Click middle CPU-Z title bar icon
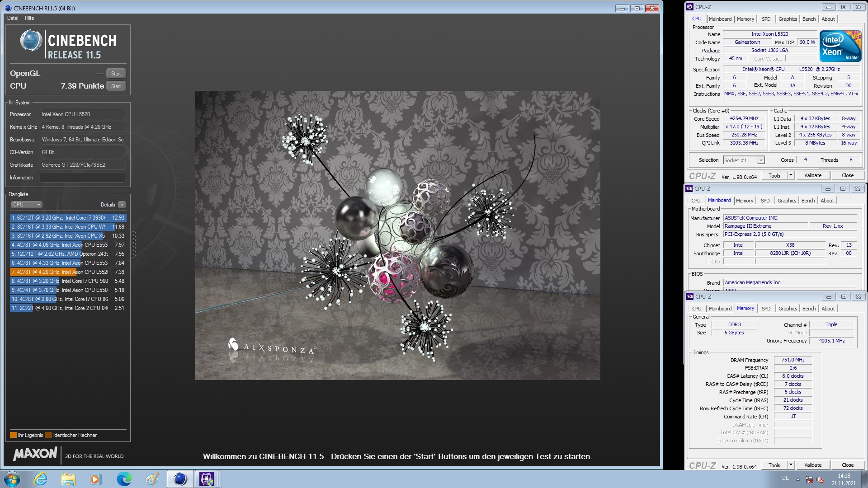868x488 pixels. coord(689,188)
